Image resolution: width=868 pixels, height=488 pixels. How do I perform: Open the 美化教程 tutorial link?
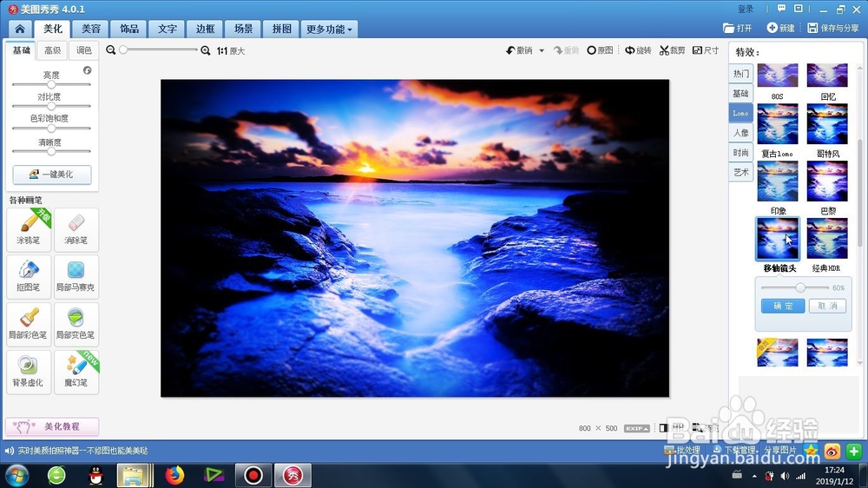tap(52, 426)
